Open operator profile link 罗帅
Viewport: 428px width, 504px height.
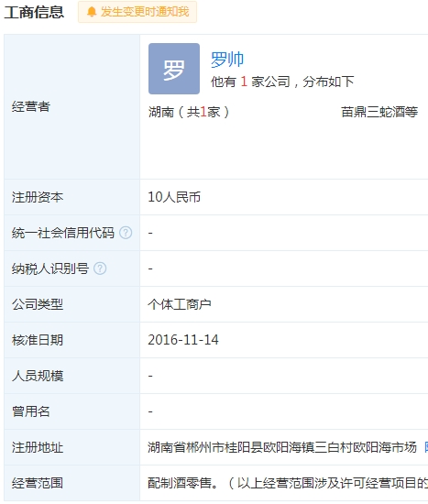point(227,60)
